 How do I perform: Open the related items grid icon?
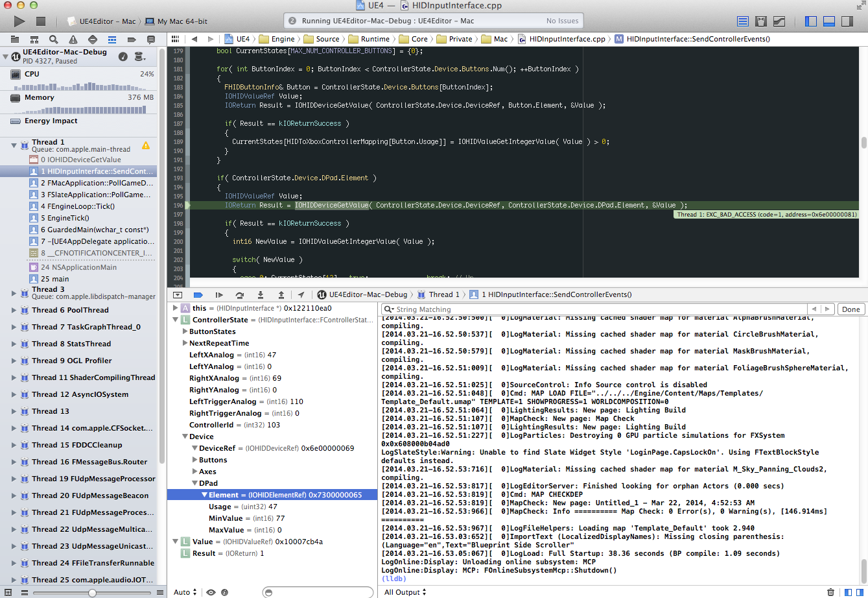(x=175, y=39)
